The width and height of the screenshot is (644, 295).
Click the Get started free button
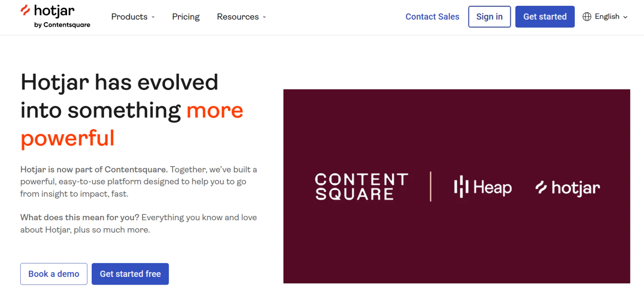click(x=130, y=274)
